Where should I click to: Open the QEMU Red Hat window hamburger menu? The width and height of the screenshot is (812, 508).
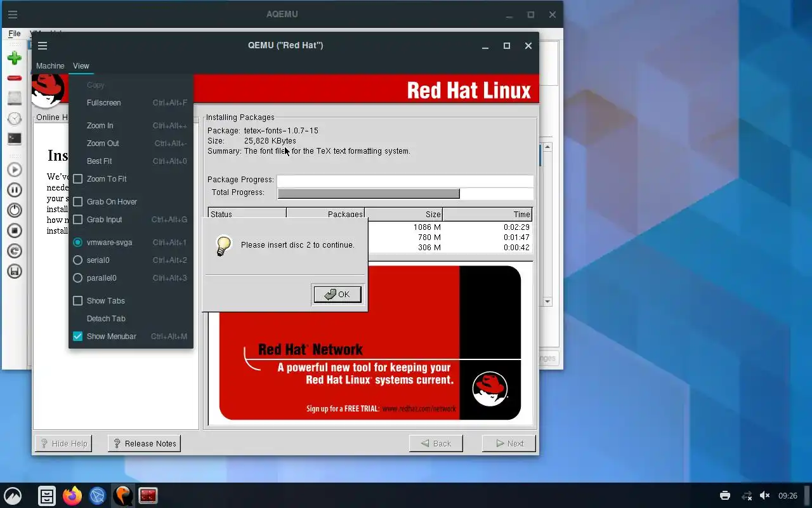click(x=43, y=46)
